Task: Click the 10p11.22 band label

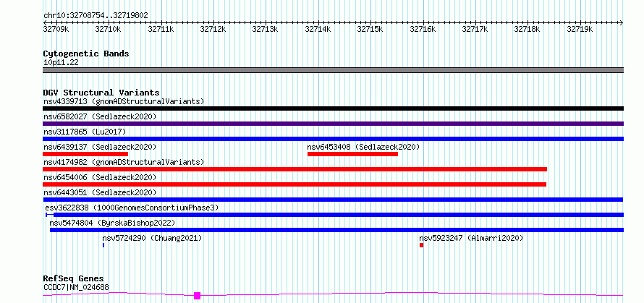Action: pos(61,63)
